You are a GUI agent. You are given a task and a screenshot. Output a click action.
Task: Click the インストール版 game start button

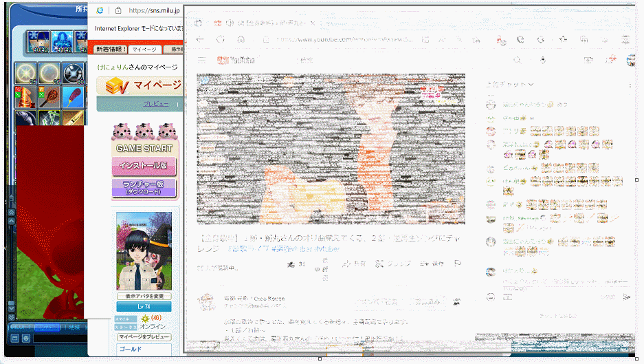(144, 166)
